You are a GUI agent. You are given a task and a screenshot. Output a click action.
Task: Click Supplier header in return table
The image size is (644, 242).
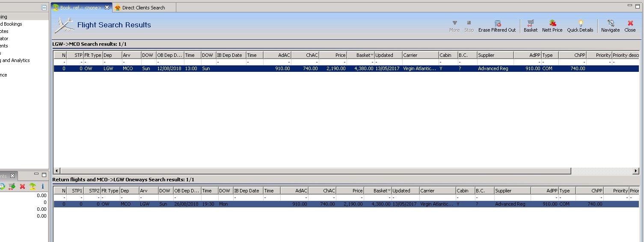pos(513,191)
